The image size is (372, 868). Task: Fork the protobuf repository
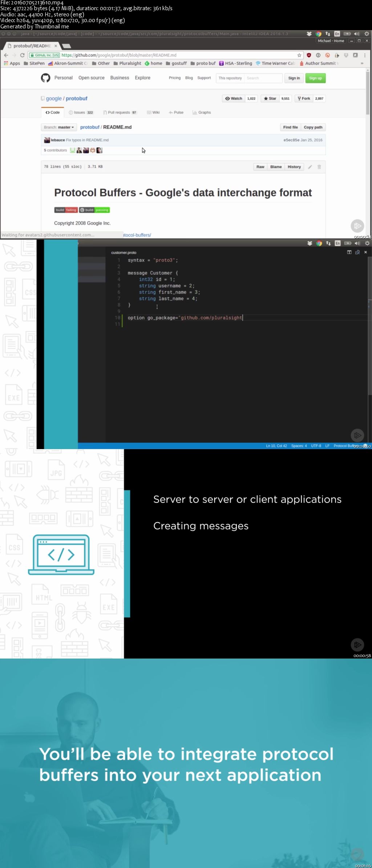tap(304, 99)
